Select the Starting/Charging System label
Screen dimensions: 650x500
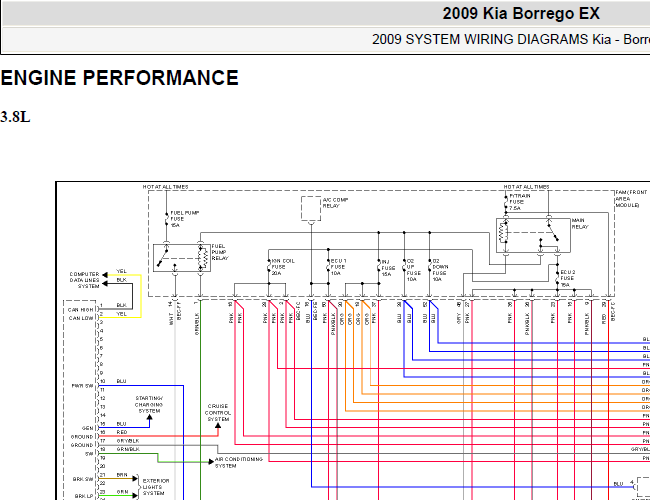[x=149, y=405]
